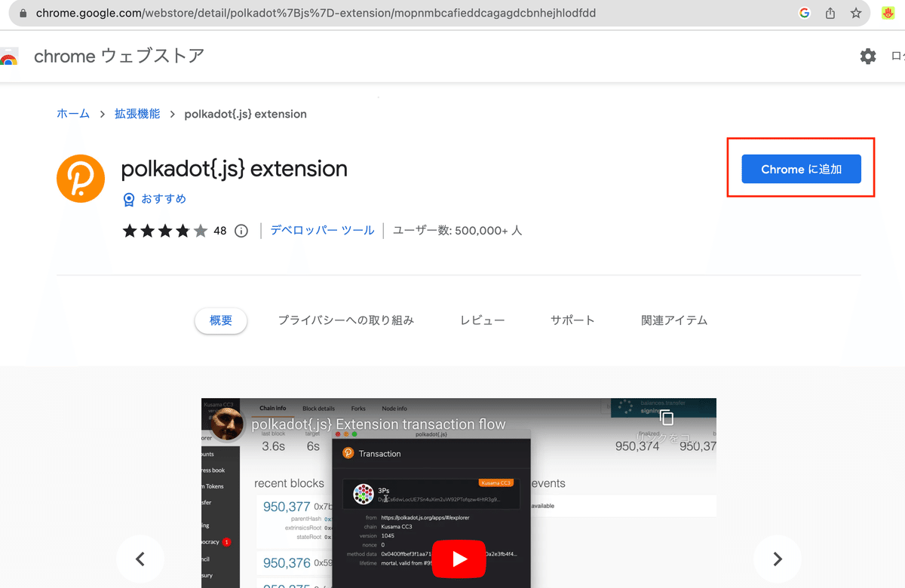Open the browser profile avatar icon
Image resolution: width=905 pixels, height=588 pixels.
[x=887, y=13]
